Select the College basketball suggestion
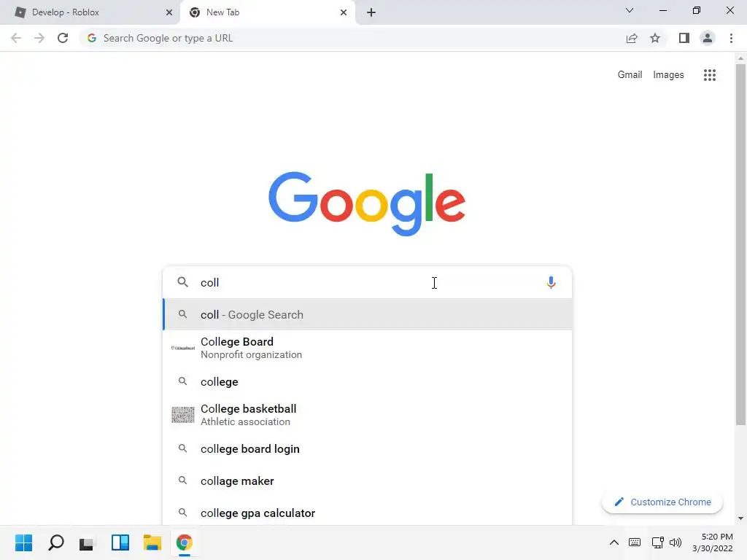This screenshot has height=560, width=747. [367, 415]
